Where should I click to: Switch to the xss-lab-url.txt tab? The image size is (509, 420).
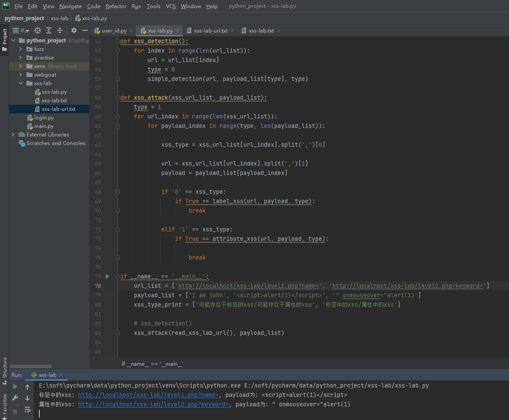(210, 30)
